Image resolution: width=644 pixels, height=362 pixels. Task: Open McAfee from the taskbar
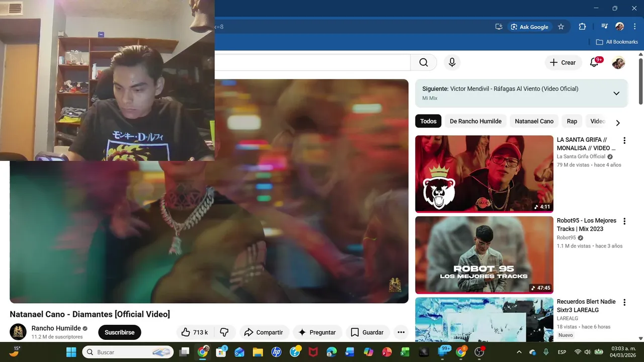(313, 352)
